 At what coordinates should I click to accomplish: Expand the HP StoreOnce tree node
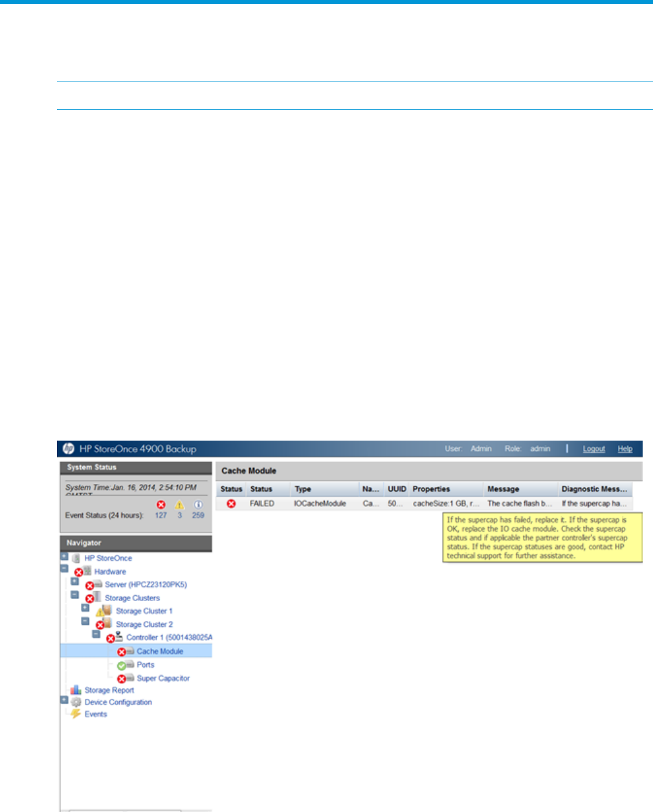pyautogui.click(x=64, y=556)
